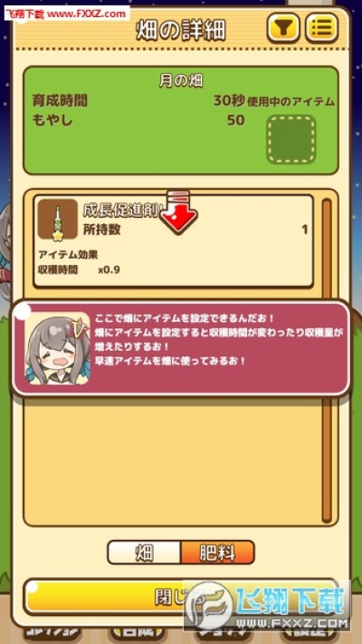Open the list view icon
The width and height of the screenshot is (362, 644).
point(322,28)
